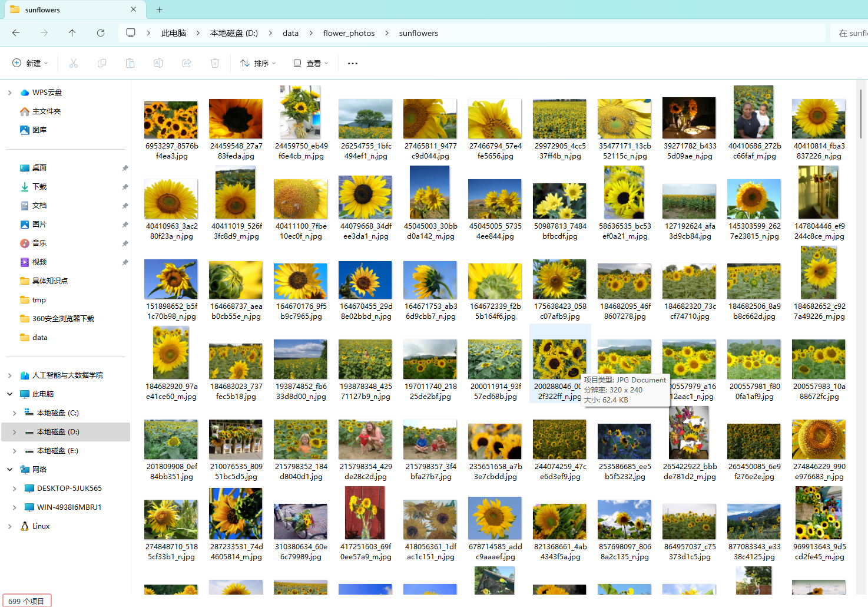Expand the WPS云盘 tree node
The width and height of the screenshot is (868, 607).
[x=9, y=93]
